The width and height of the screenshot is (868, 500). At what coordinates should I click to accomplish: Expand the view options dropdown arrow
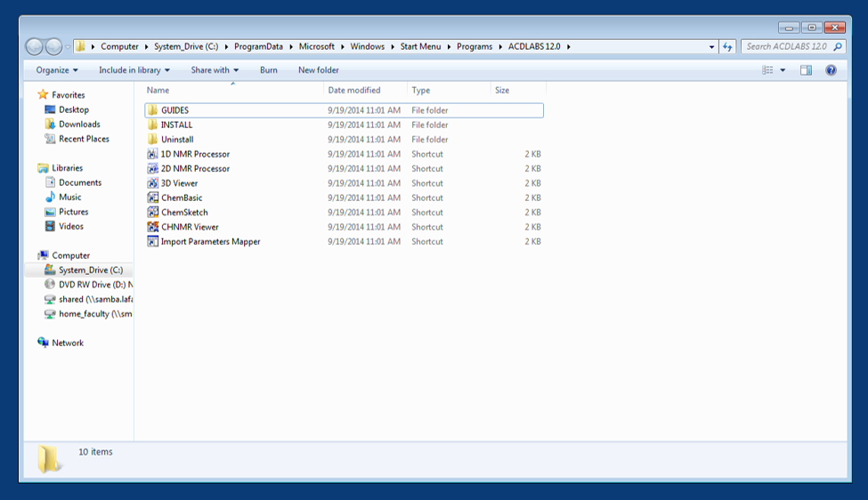point(783,70)
